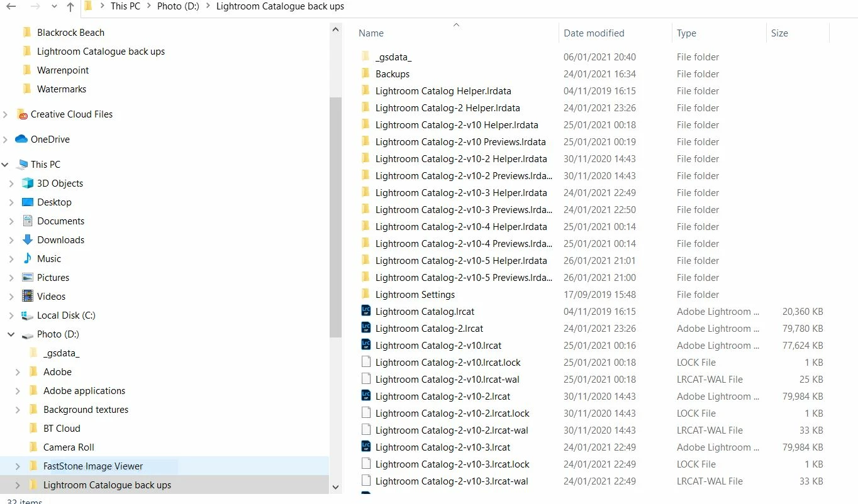Click the Lightroom Catalog.lrcat file icon
Viewport: 858px width, 504px height.
[366, 310]
